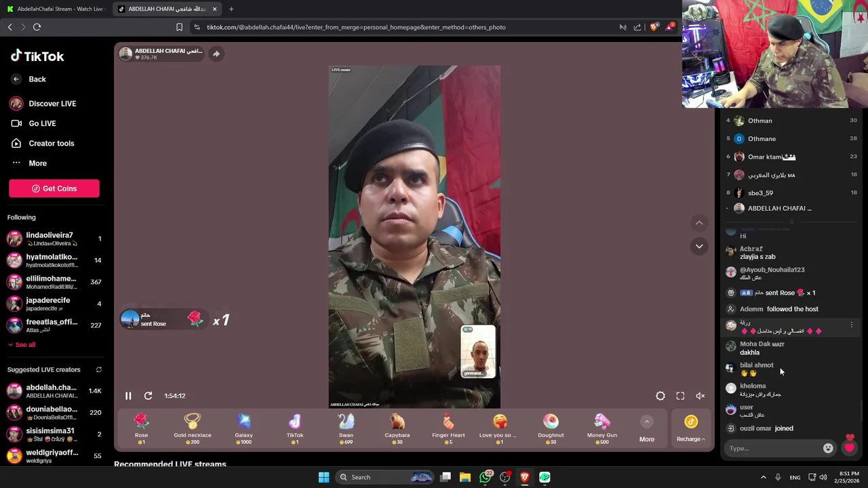Open japaderecife live
The width and height of the screenshot is (868, 488).
click(x=53, y=304)
